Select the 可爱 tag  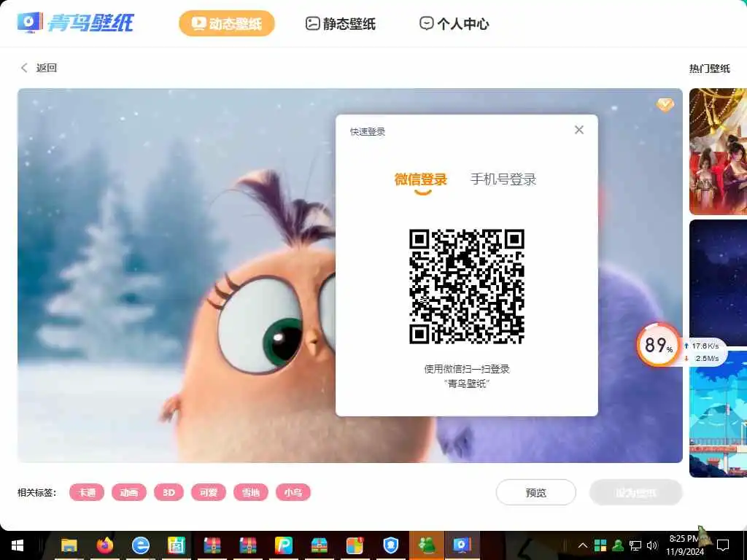tap(208, 492)
